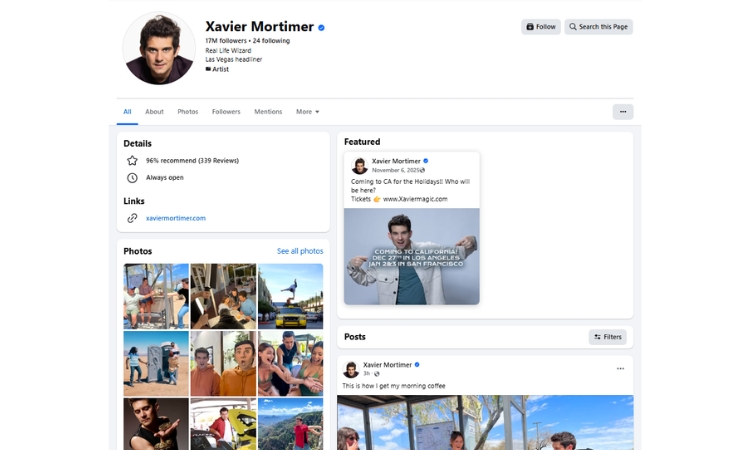Open the mountain view photo with red shirt

(x=291, y=424)
